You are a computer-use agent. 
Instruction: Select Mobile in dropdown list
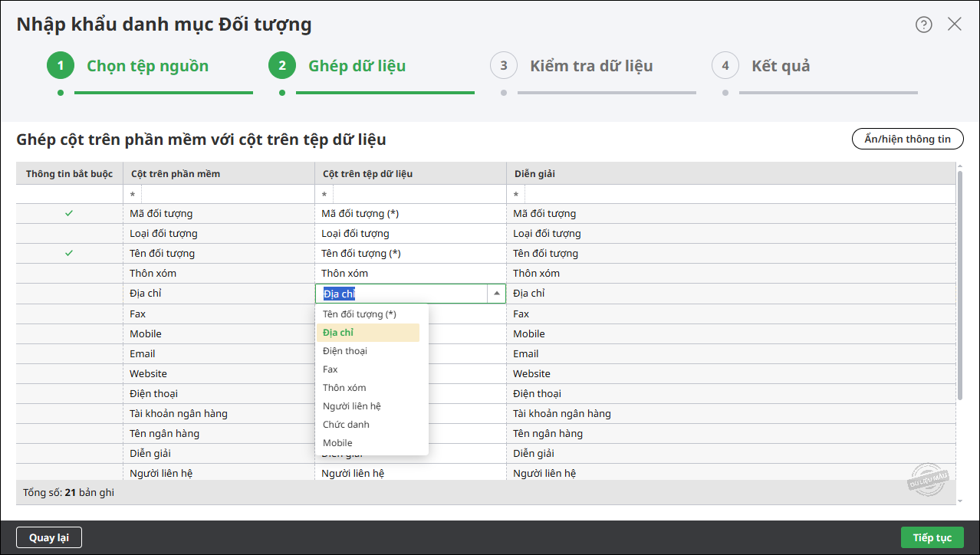tap(368, 443)
